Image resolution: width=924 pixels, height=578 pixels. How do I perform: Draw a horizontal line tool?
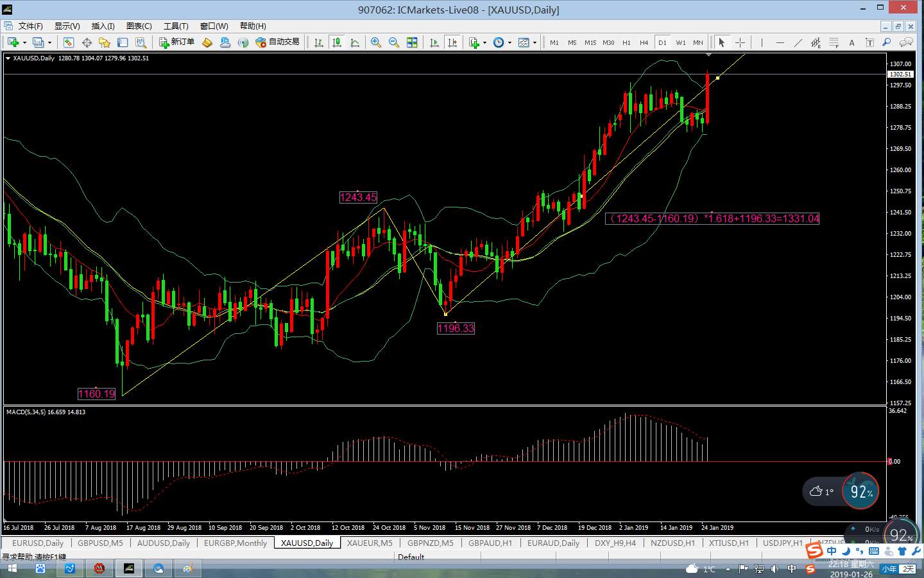pos(780,42)
